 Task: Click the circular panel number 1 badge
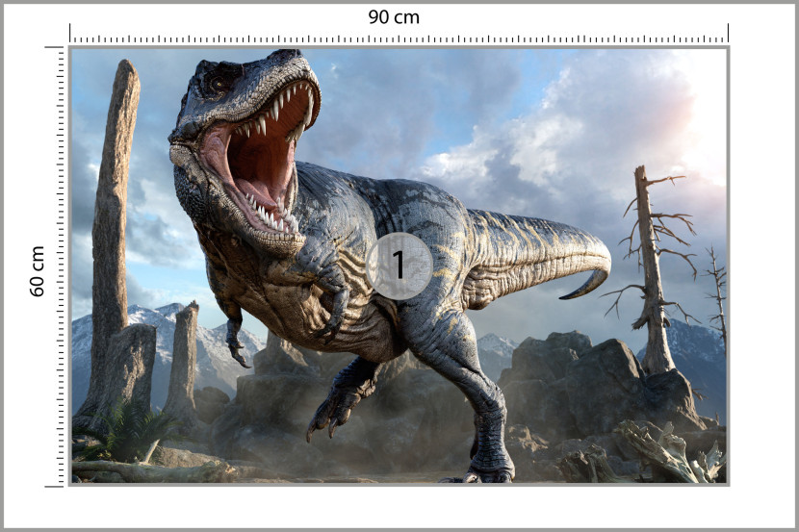coord(399,266)
